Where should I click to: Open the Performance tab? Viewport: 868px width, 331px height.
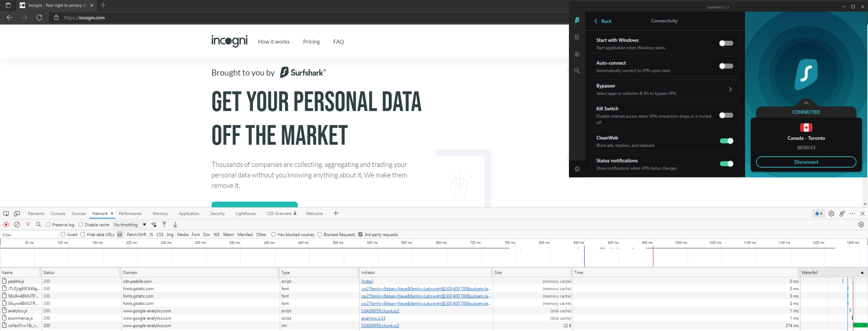[x=130, y=213]
